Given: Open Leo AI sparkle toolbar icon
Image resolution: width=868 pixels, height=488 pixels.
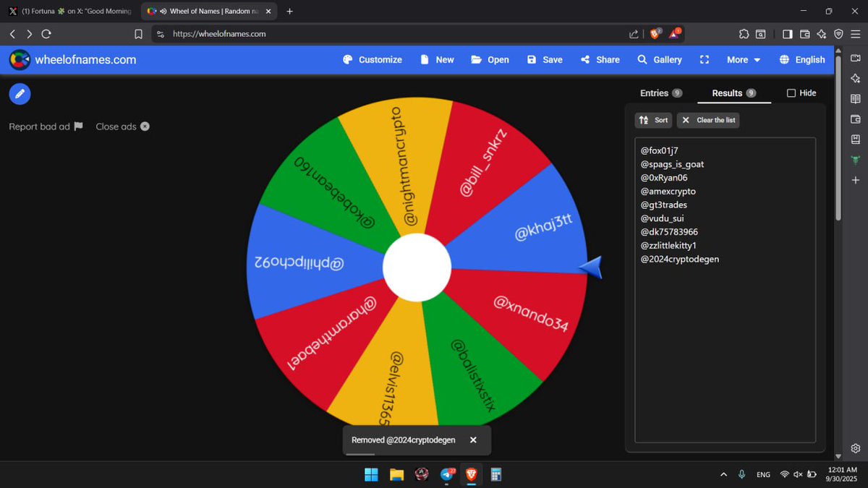Looking at the screenshot, I should click(x=822, y=34).
